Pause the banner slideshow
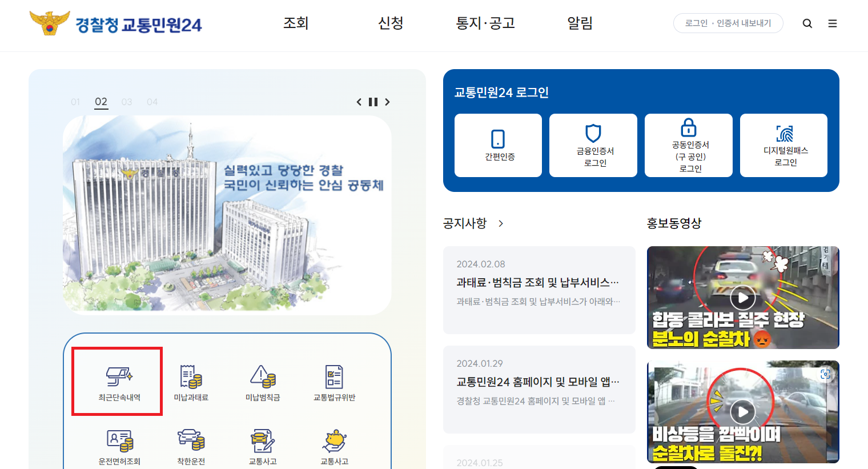 [x=373, y=102]
